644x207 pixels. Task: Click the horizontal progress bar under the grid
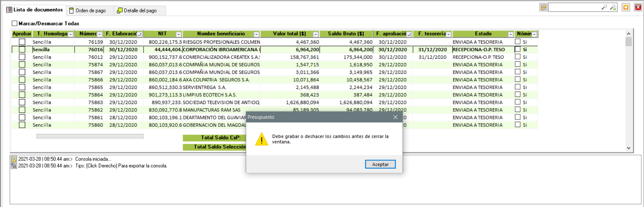coord(90,136)
